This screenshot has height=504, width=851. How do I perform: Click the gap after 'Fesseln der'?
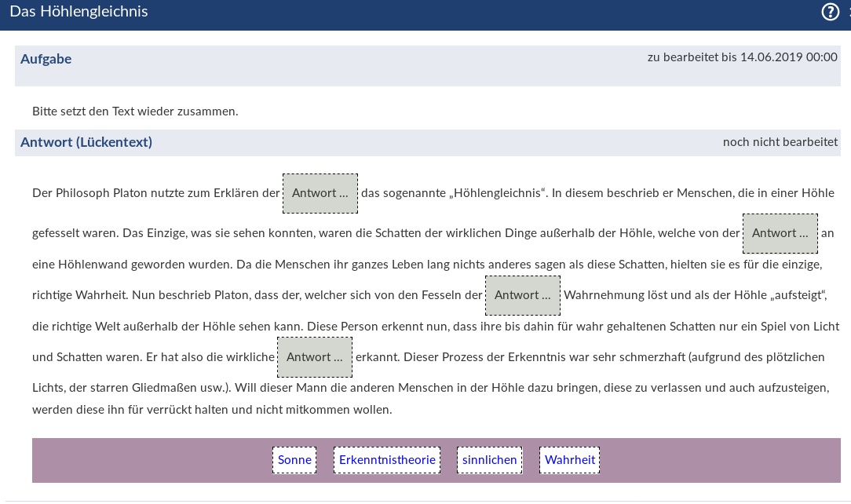(522, 295)
